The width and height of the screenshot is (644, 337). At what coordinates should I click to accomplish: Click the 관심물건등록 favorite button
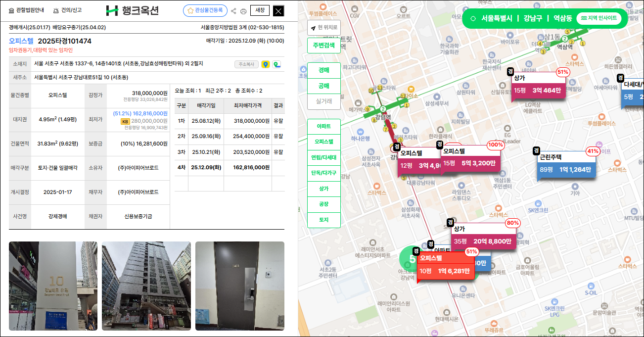point(205,10)
